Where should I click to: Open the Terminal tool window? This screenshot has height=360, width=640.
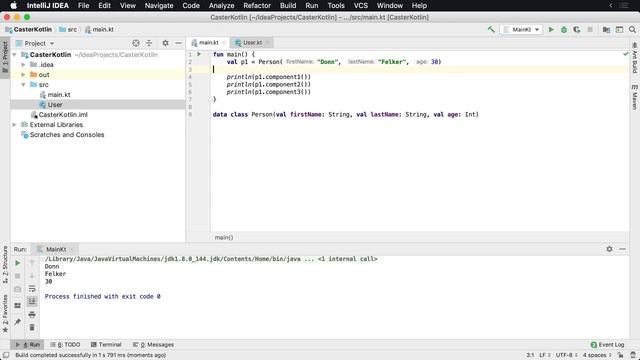(106, 344)
